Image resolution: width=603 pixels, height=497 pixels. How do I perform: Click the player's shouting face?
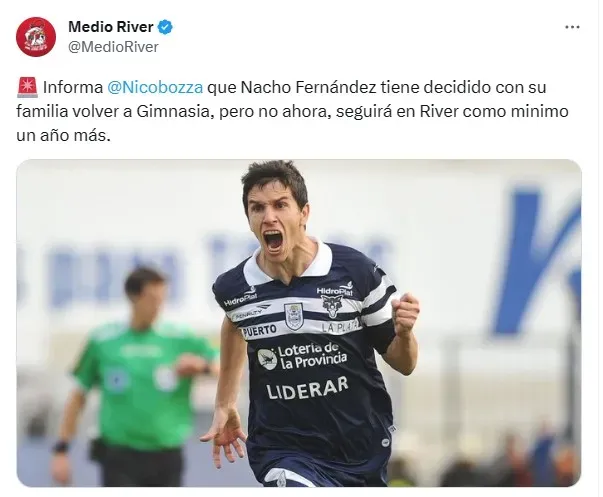point(275,223)
